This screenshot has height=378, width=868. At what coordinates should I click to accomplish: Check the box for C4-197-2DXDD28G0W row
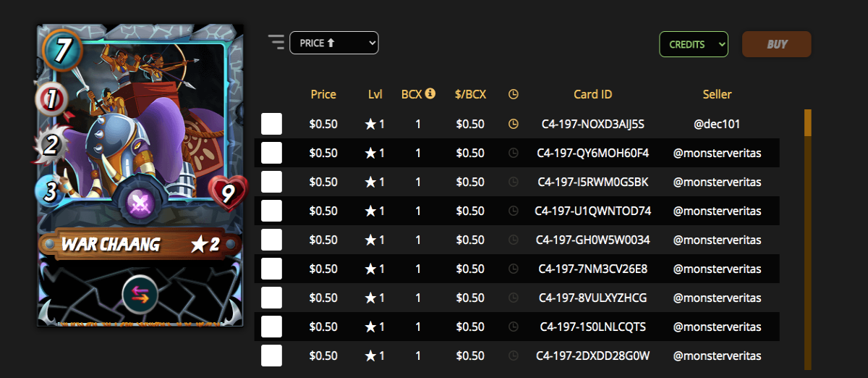tap(272, 356)
